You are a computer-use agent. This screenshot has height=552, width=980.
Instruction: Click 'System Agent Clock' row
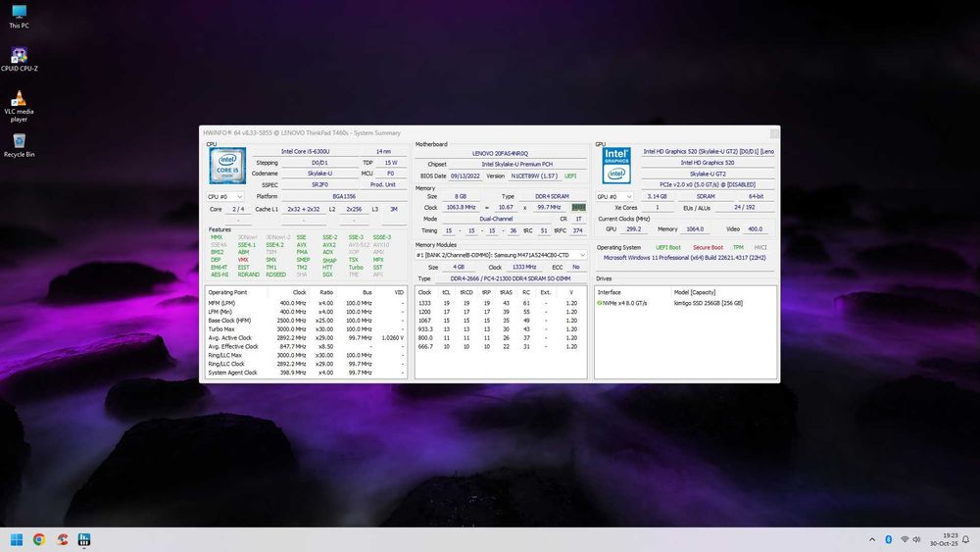306,374
